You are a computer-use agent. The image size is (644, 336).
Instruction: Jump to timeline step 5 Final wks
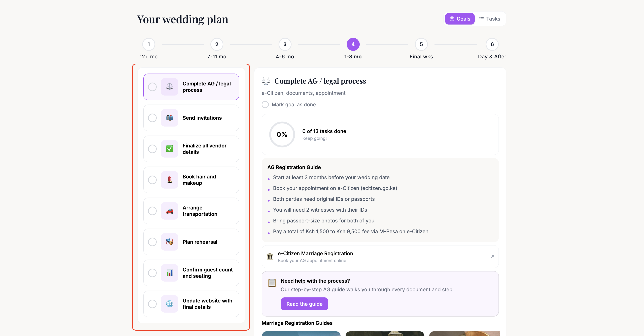click(421, 45)
